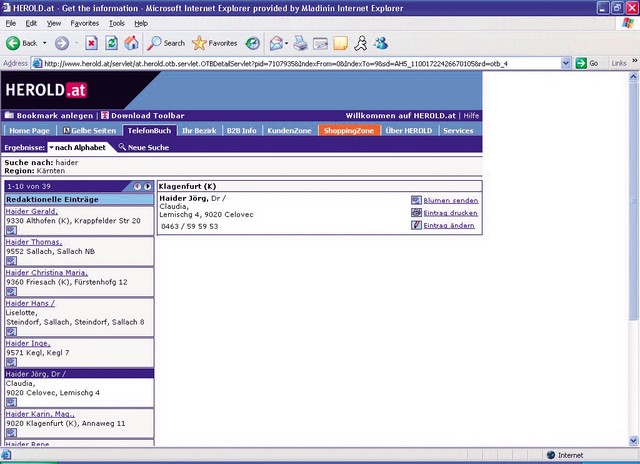Open Back button history dropdown arrow
The image size is (640, 464).
(44, 43)
